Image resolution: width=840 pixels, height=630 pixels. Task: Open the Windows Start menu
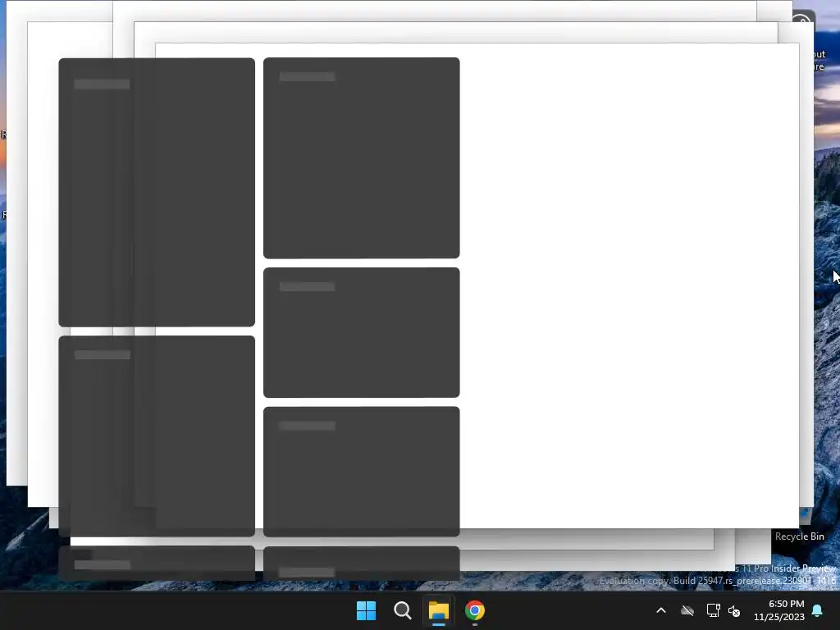(x=367, y=610)
